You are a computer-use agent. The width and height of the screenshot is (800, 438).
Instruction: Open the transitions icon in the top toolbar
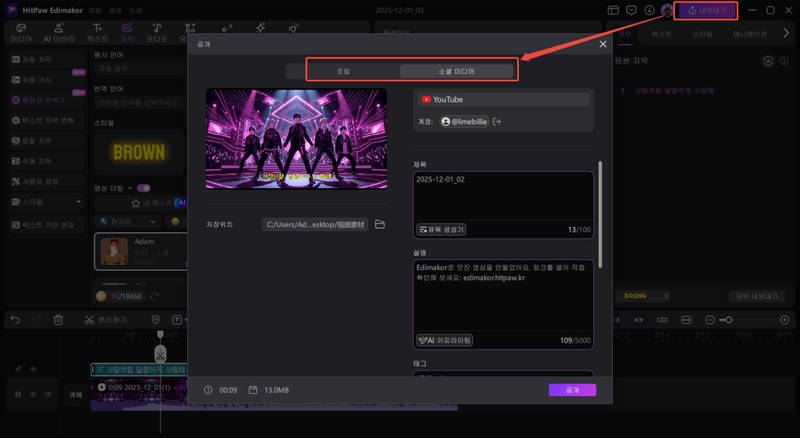(227, 28)
